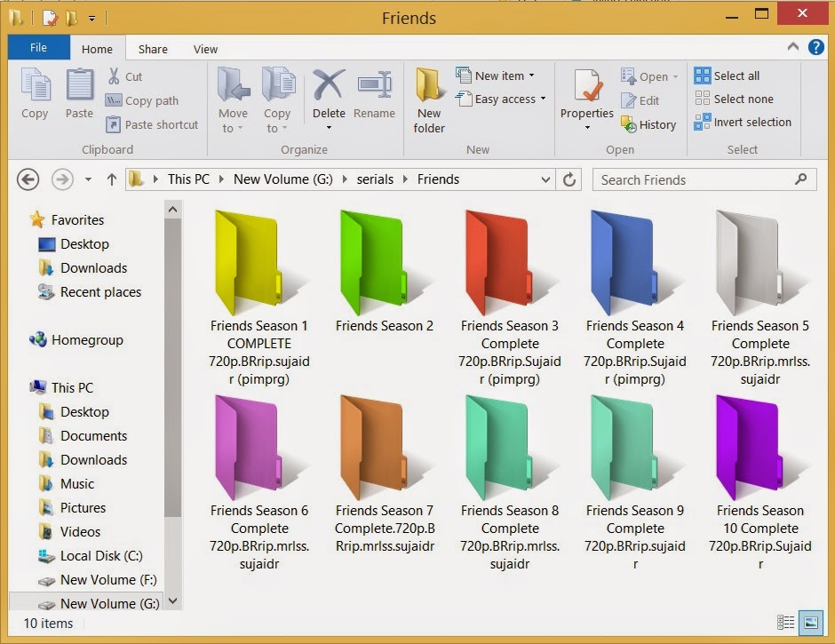
Task: Switch to large thumbnails view icon
Action: [811, 623]
